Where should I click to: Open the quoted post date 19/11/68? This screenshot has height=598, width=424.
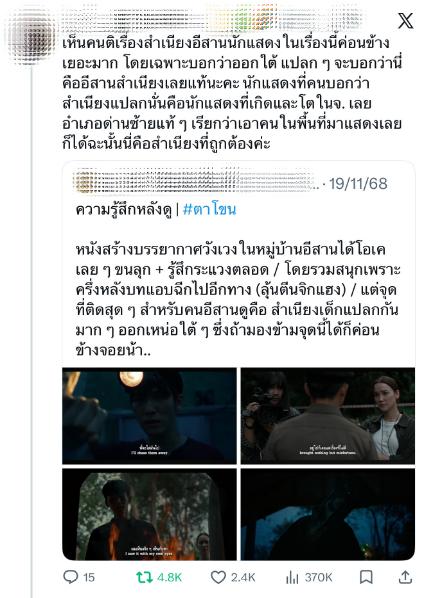click(x=358, y=183)
